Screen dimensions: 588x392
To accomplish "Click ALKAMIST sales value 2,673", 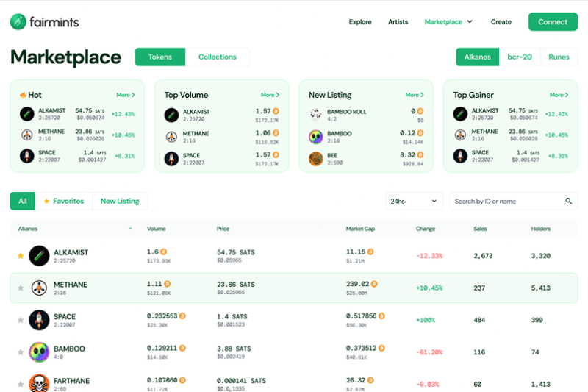I will [483, 256].
